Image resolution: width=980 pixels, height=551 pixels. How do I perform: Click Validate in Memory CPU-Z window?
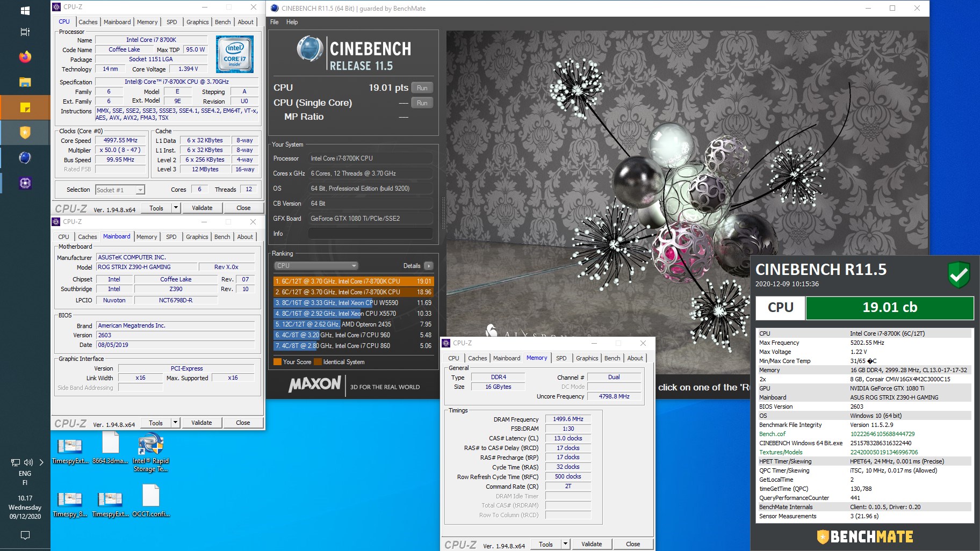(592, 544)
